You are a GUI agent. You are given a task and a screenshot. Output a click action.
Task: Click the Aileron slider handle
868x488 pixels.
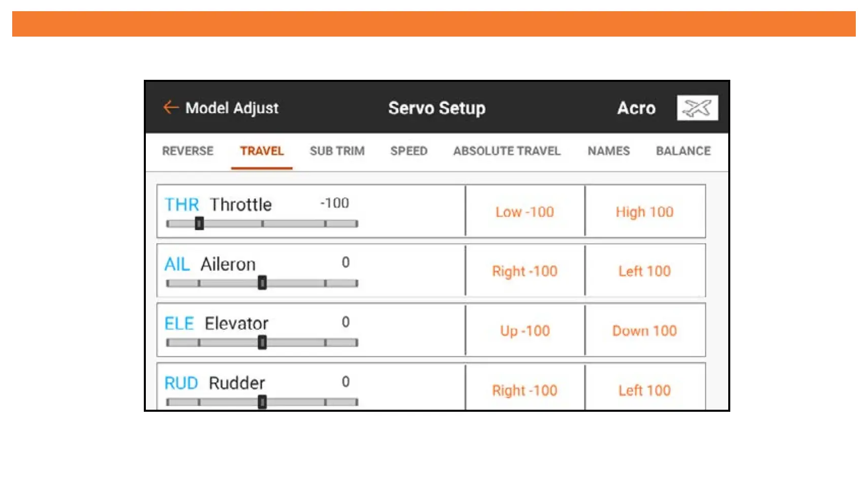coord(262,283)
